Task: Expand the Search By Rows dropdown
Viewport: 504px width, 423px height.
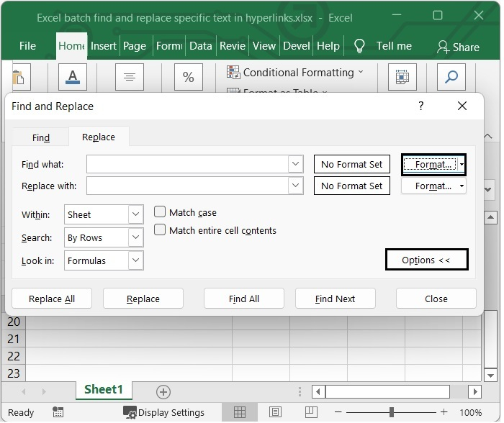Action: point(135,237)
